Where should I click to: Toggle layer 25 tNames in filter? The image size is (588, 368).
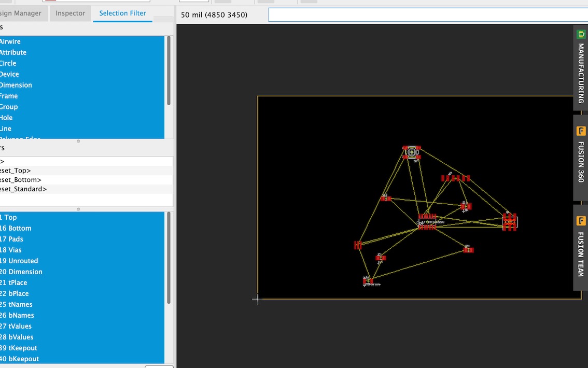(82, 304)
